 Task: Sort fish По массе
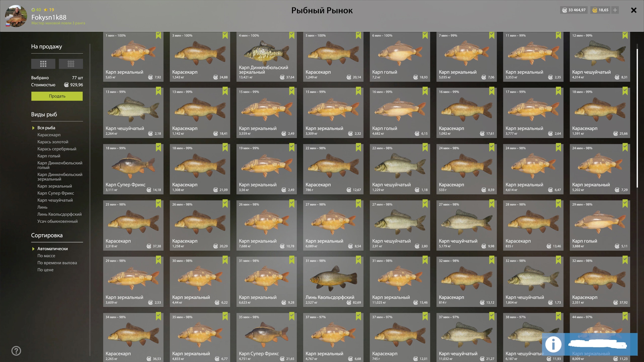46,256
